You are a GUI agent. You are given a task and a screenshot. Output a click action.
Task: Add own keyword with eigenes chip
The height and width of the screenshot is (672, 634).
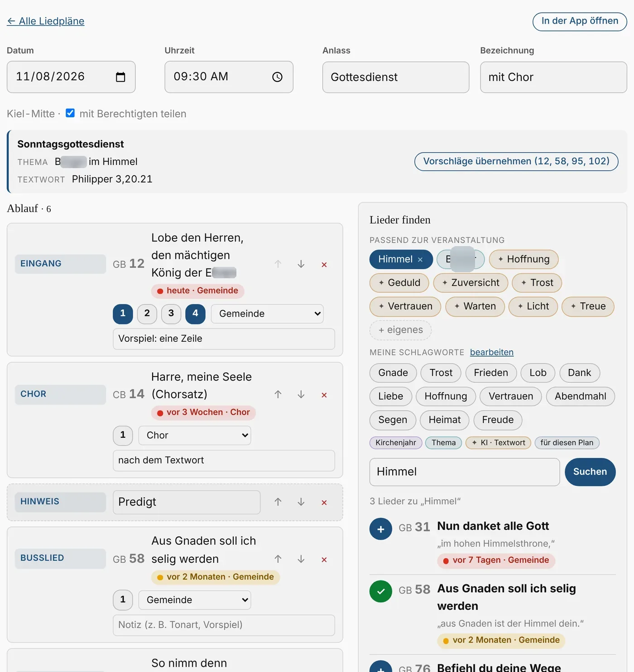[400, 330]
